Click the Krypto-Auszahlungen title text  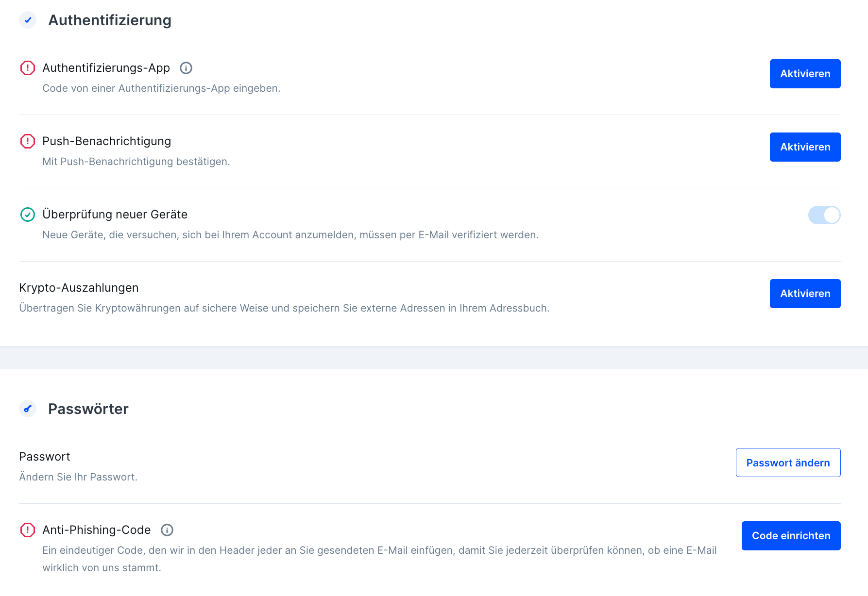[x=79, y=288]
